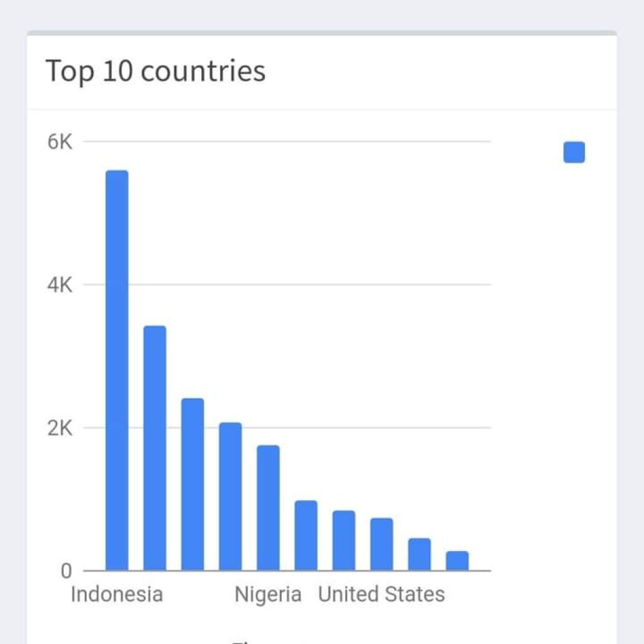The height and width of the screenshot is (644, 644).
Task: Click the Indonesia axis label
Action: tap(116, 594)
